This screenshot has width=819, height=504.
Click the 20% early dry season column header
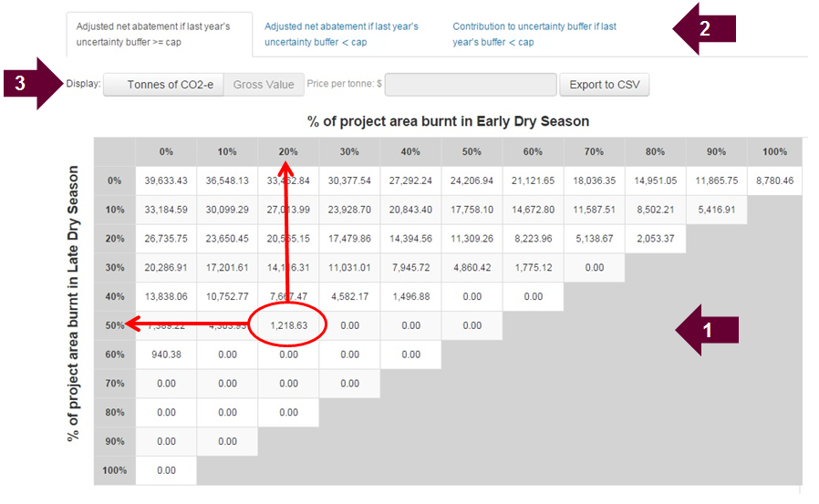coord(288,151)
